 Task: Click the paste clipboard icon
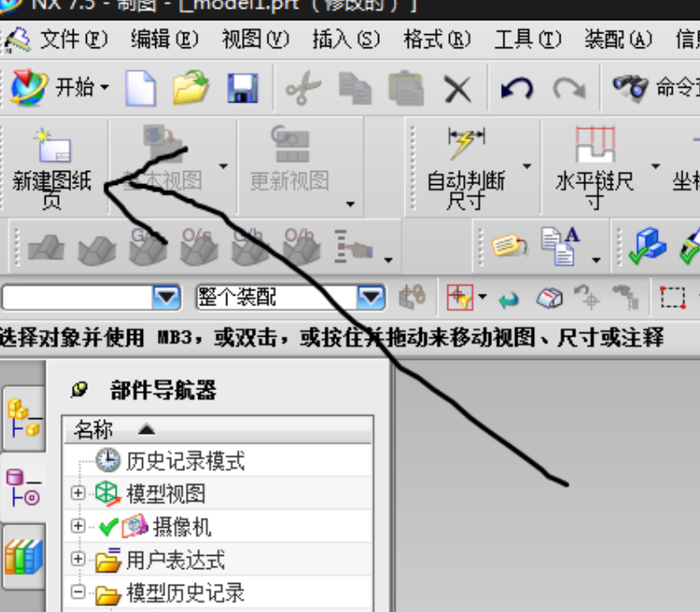[406, 88]
